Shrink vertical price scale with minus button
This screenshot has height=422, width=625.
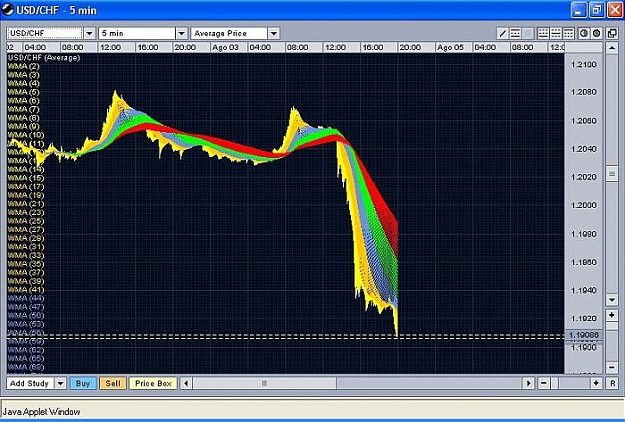coord(612,367)
